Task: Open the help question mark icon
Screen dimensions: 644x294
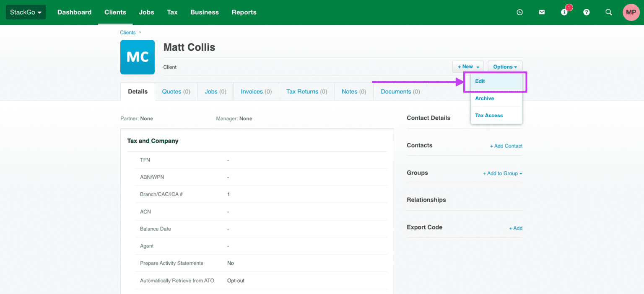Action: pyautogui.click(x=587, y=13)
